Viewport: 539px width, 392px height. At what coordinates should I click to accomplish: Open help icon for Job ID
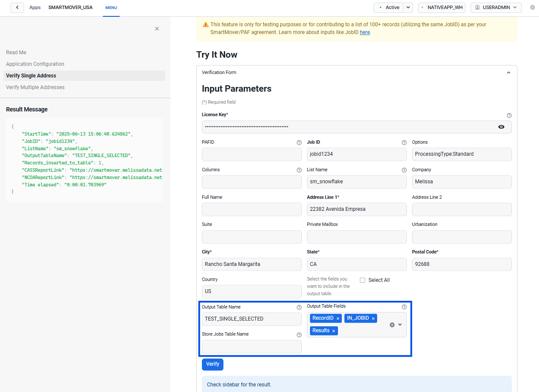click(x=404, y=142)
